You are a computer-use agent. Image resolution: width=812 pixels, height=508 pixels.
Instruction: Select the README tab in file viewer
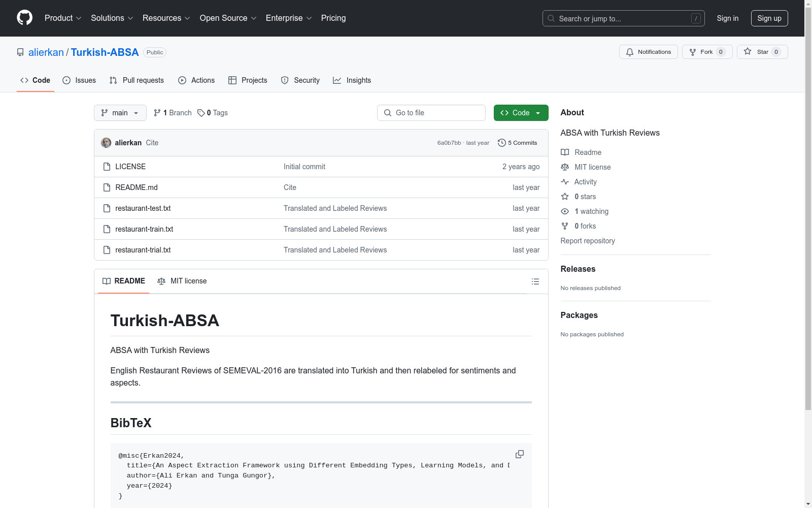124,281
